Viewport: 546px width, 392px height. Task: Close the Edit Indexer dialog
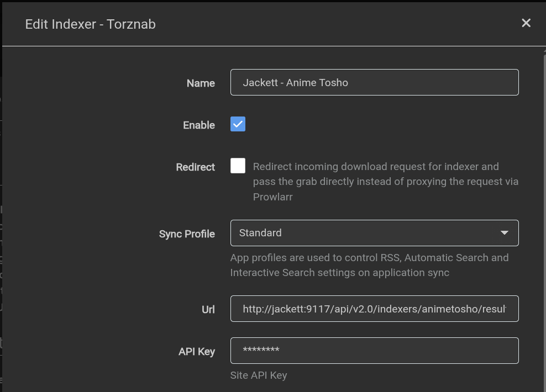point(526,23)
